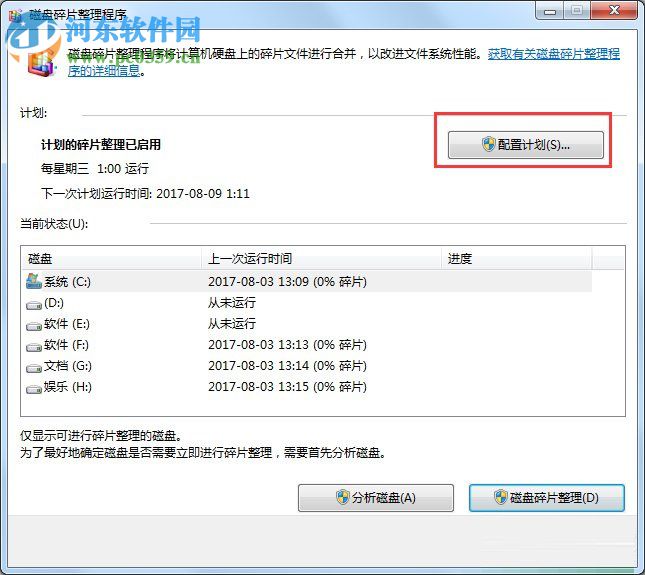This screenshot has height=575, width=645.
Task: Select the 文档 (G:) row name
Action: [x=67, y=366]
